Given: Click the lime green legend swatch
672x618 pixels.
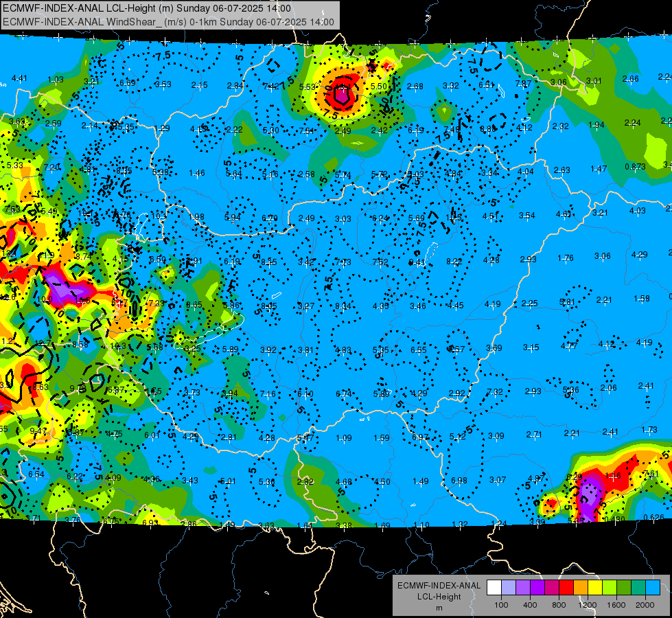Looking at the screenshot, I should pyautogui.click(x=610, y=588).
